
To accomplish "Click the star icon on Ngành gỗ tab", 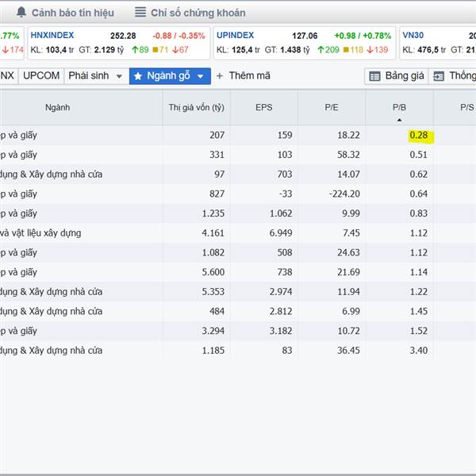I will click(x=138, y=76).
